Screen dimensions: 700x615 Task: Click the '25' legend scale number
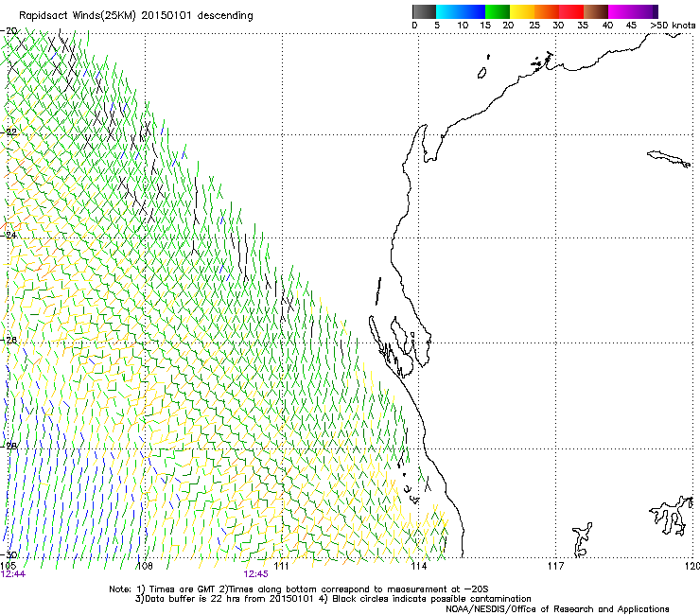point(534,26)
